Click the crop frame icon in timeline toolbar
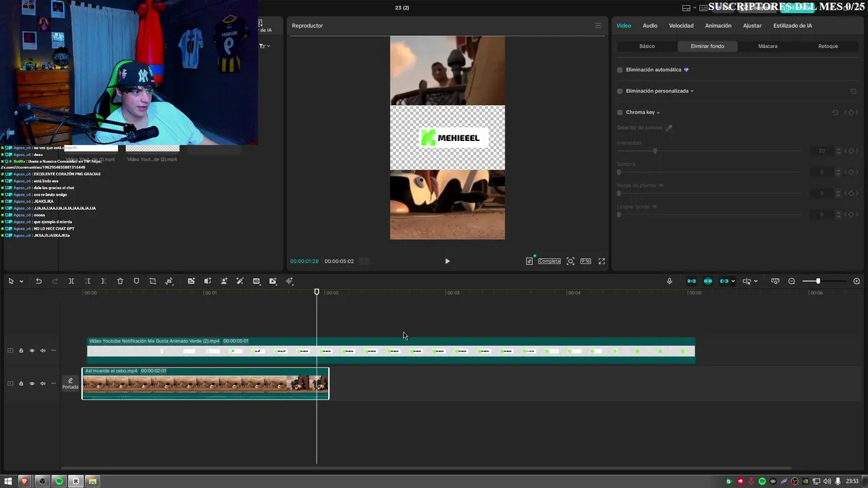This screenshot has width=868, height=488. pos(153,281)
